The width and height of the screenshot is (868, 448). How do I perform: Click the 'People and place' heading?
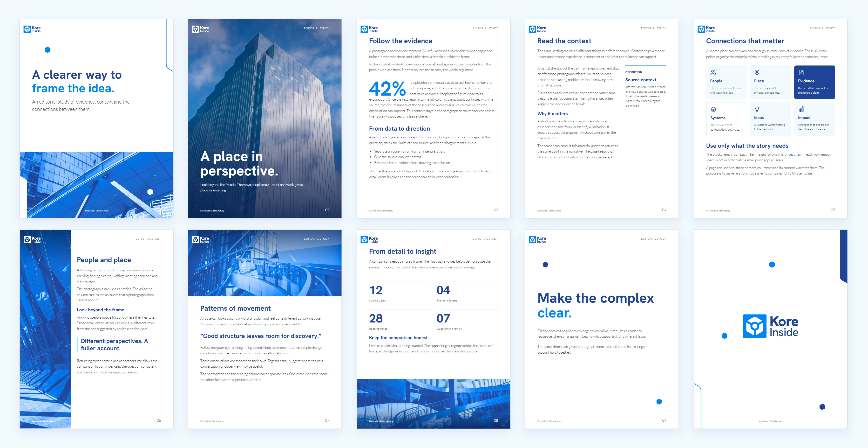pos(104,260)
